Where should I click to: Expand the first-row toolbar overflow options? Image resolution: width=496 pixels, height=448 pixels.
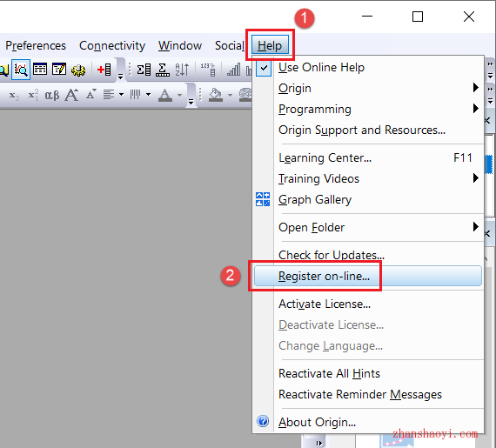121,77
